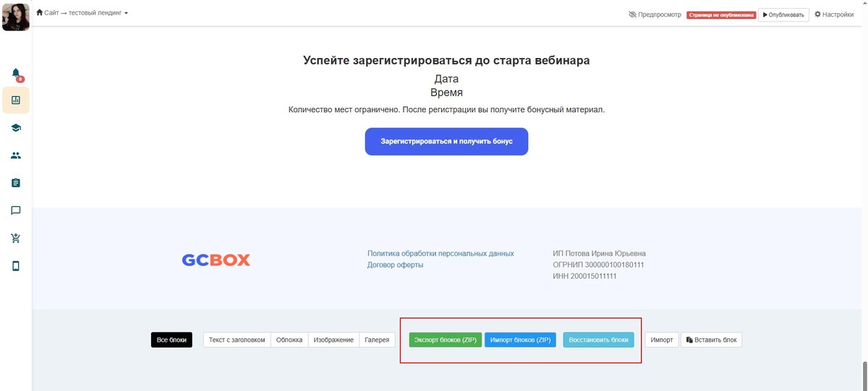
Task: Open 'Политика обработки персональных данных' link
Action: point(441,253)
